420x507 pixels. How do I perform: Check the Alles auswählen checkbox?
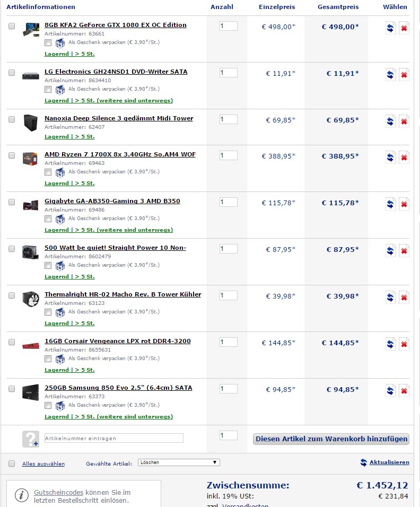(x=12, y=464)
